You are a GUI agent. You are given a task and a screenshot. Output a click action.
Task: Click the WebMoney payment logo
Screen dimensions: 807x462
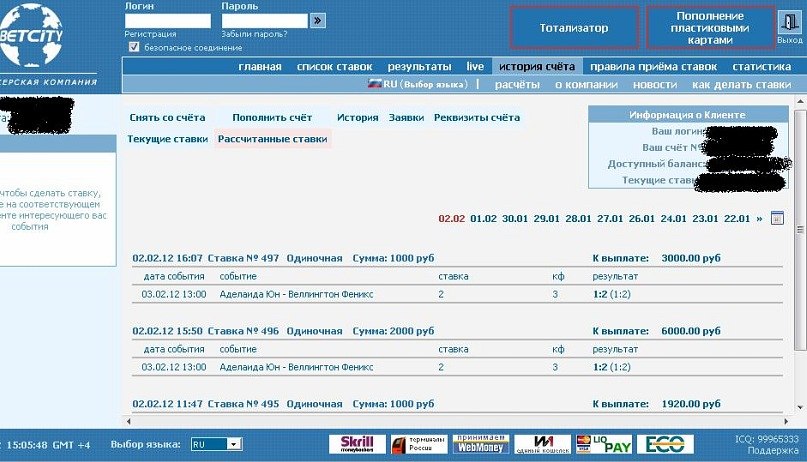click(481, 444)
